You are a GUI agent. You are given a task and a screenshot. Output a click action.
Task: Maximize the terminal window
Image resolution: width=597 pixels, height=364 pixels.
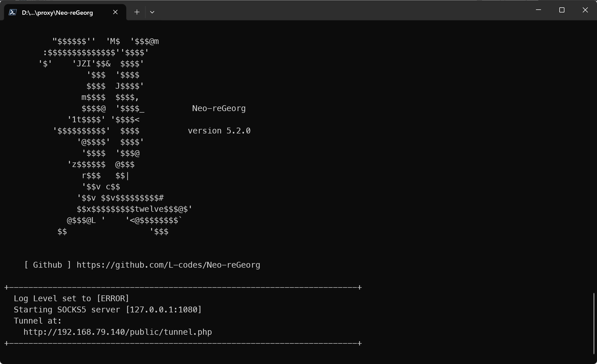[x=562, y=10]
